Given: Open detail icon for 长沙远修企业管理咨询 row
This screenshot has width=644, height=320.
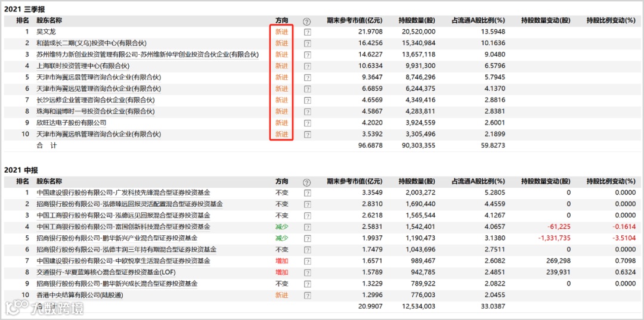Looking at the screenshot, I should [x=307, y=100].
